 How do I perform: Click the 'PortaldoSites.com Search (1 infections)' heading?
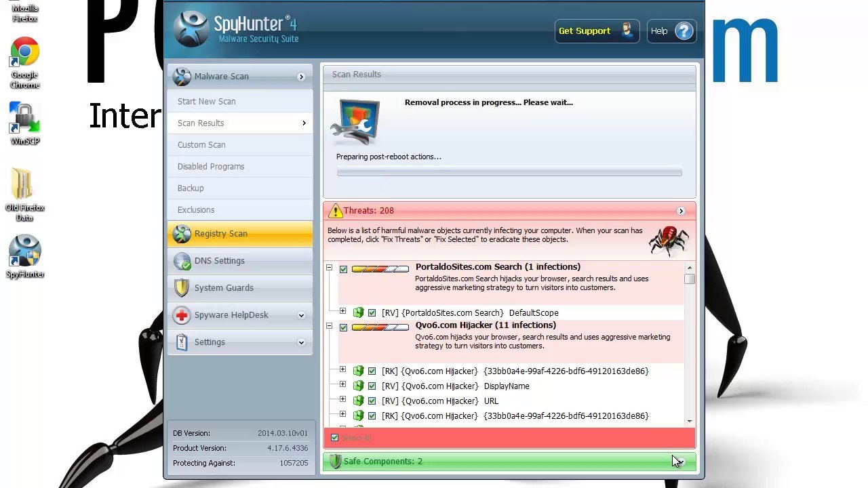pyautogui.click(x=498, y=267)
